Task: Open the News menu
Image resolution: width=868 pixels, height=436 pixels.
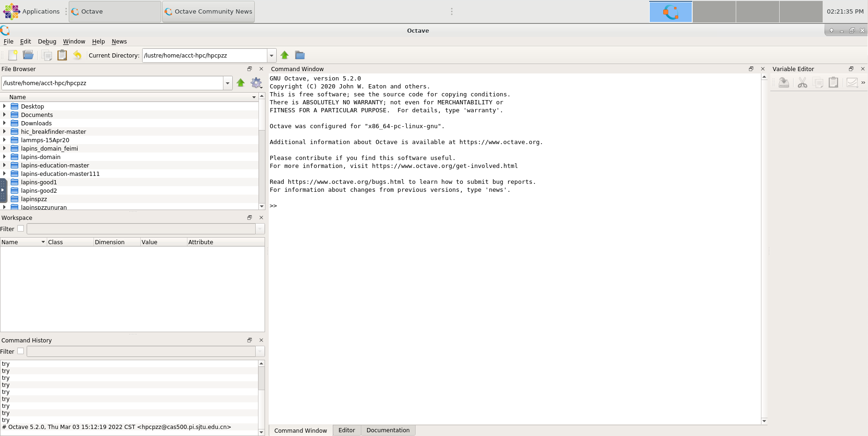Action: click(119, 42)
